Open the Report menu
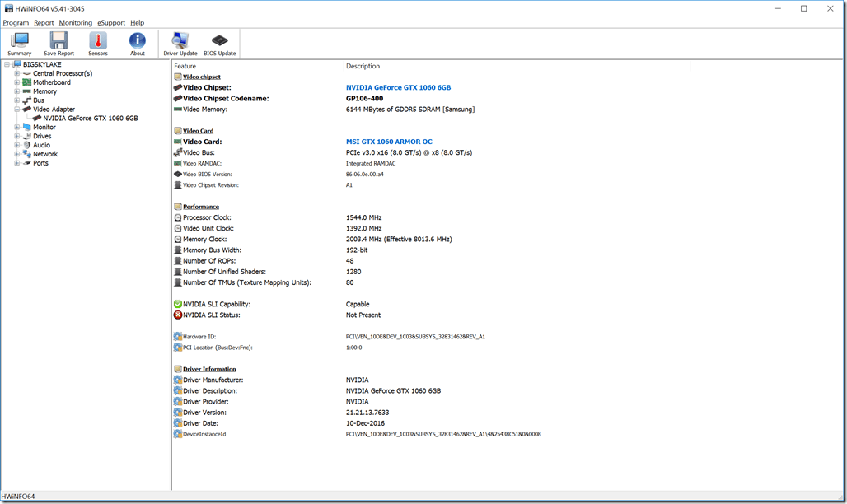The height and width of the screenshot is (504, 847). 44,23
